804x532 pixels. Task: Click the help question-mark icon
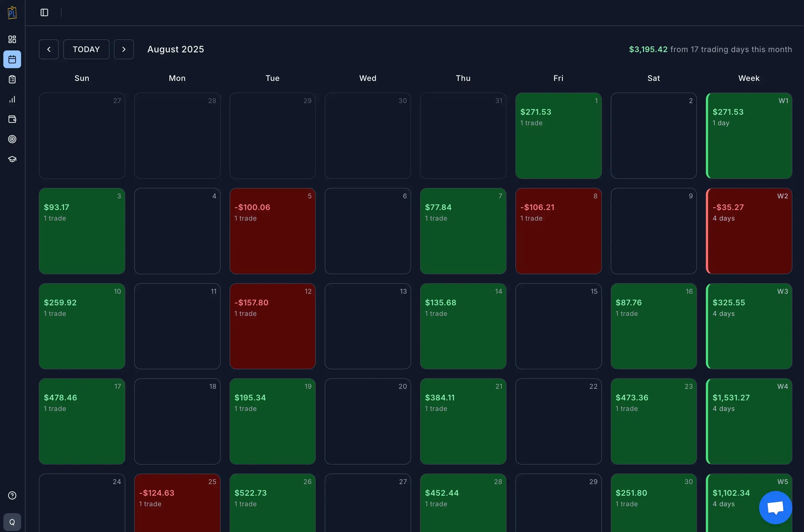12,495
